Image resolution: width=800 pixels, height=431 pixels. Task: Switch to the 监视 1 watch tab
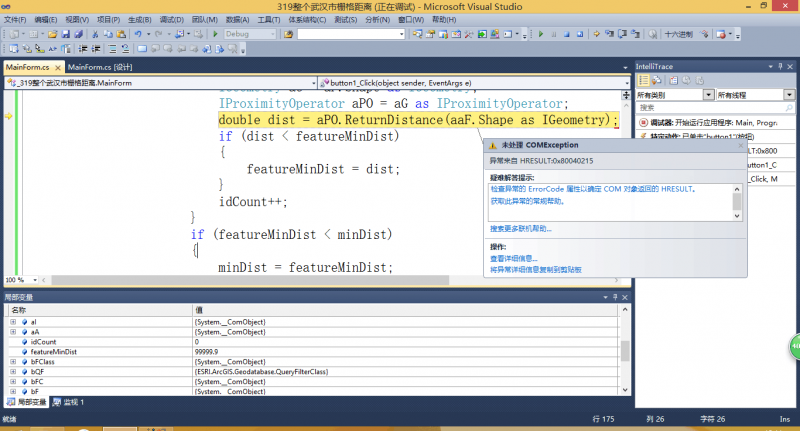(x=69, y=402)
